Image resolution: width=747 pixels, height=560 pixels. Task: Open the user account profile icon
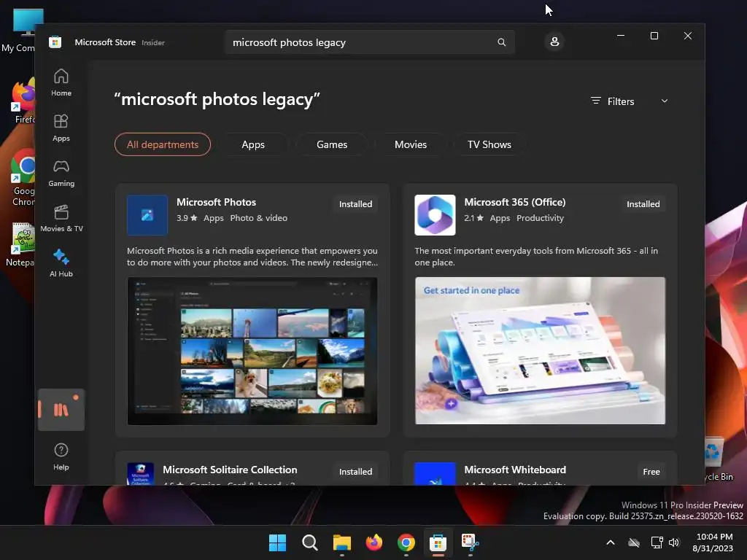(554, 42)
